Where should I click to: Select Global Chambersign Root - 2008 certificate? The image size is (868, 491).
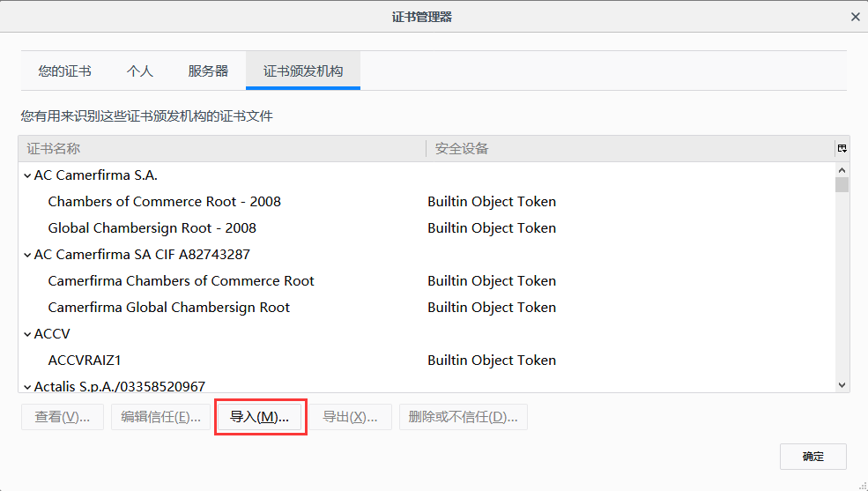click(152, 228)
